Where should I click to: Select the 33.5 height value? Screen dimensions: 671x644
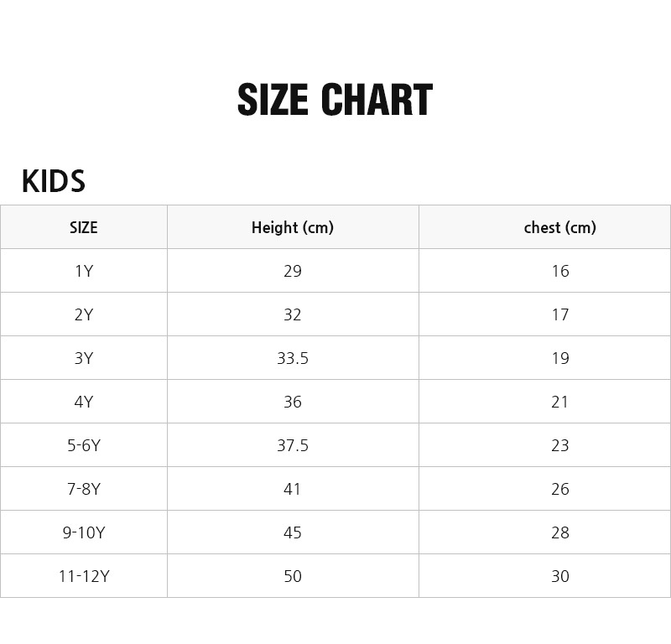[293, 358]
